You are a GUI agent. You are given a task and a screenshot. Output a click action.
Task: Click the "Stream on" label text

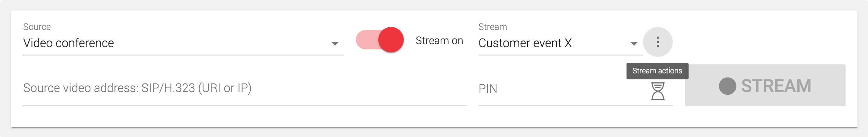(439, 40)
